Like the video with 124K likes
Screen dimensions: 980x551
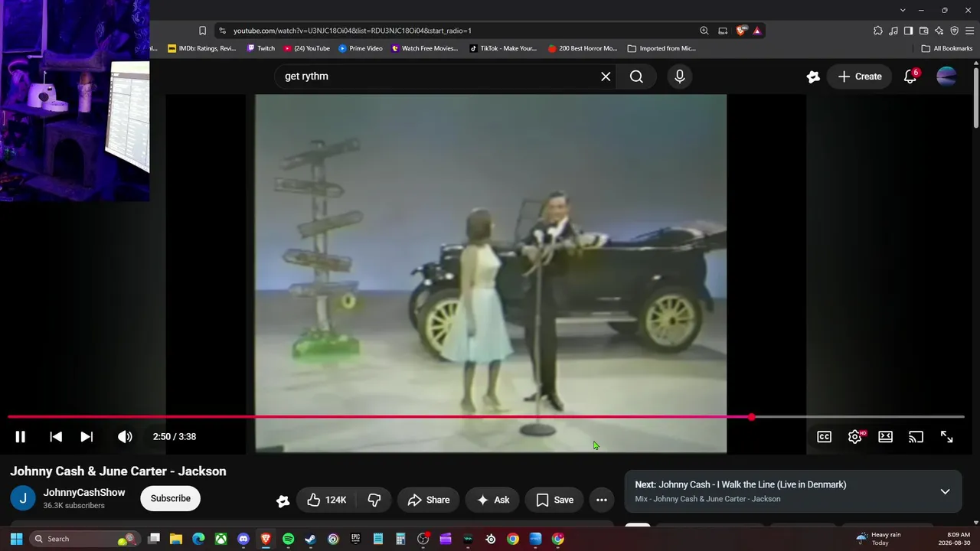click(326, 500)
